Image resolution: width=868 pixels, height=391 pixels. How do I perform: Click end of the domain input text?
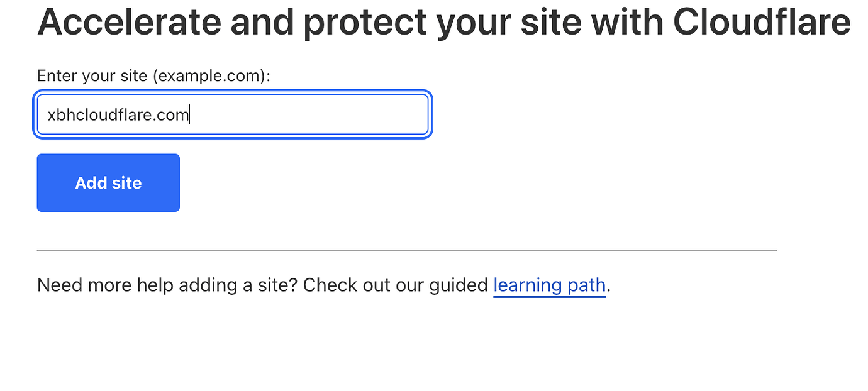189,114
